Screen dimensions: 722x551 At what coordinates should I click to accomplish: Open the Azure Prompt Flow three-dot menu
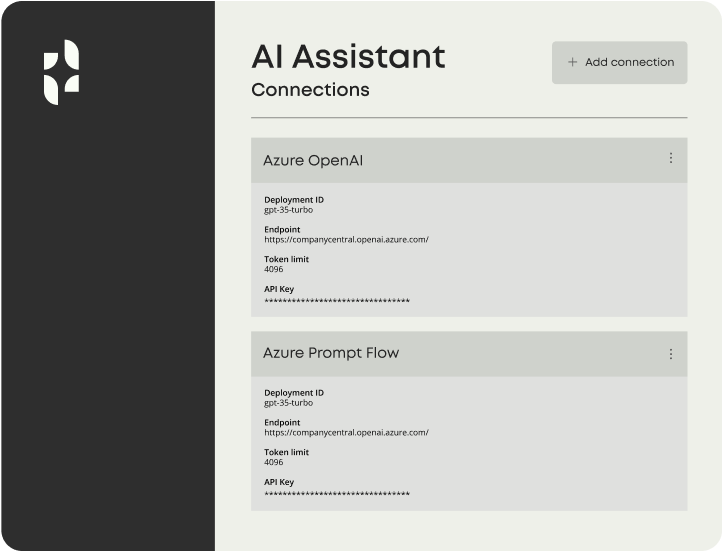(670, 354)
